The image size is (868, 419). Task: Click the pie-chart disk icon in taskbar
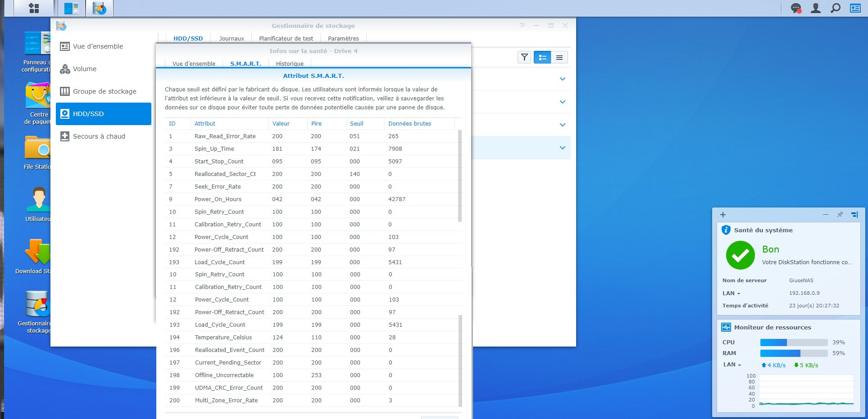[x=100, y=8]
